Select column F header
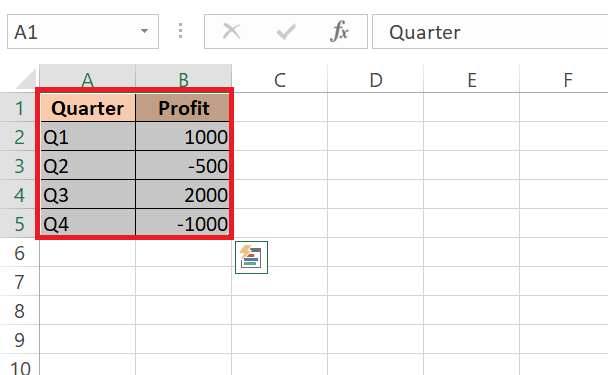 pos(564,79)
